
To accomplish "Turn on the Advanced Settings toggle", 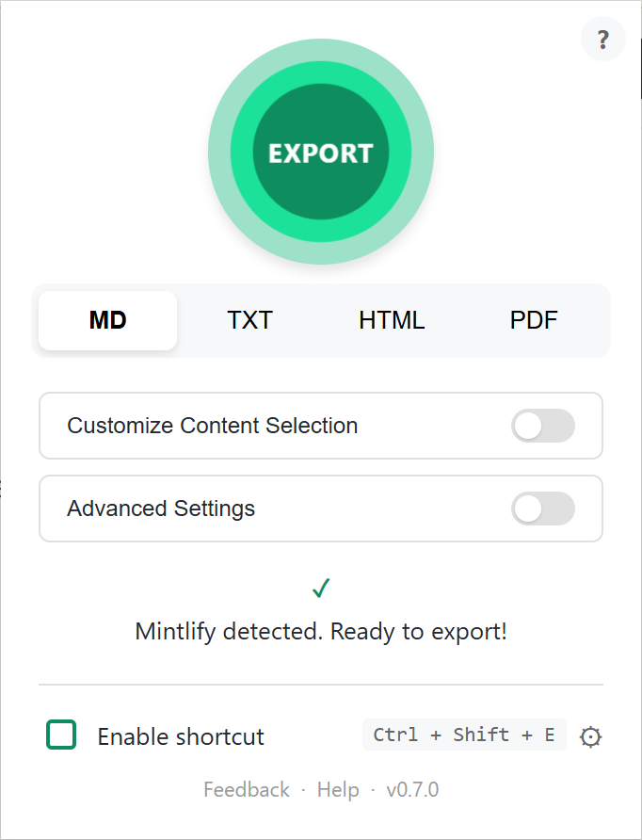I will pyautogui.click(x=543, y=509).
